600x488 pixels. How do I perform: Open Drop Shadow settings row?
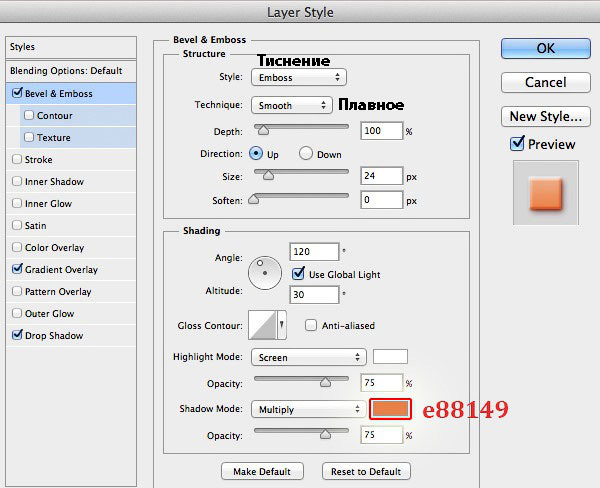point(71,336)
